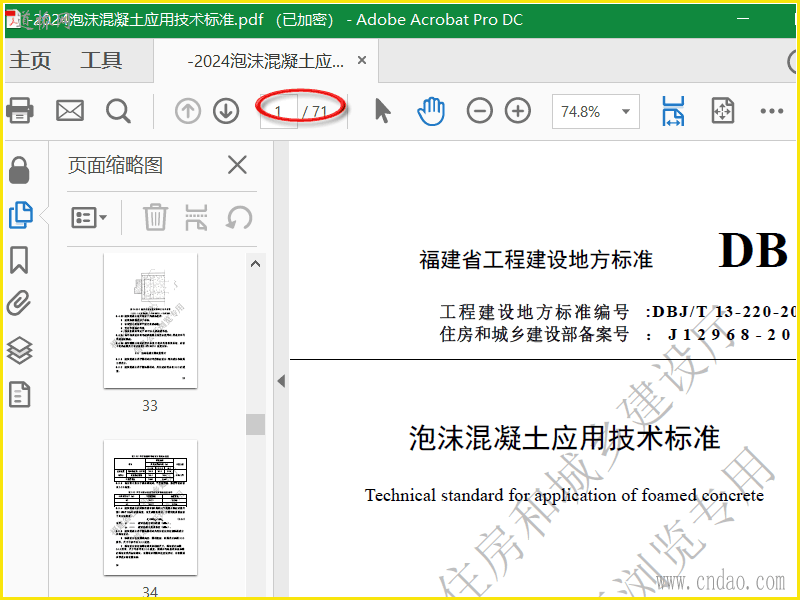Image resolution: width=800 pixels, height=600 pixels.
Task: Open the more tools ellipsis
Action: point(771,111)
